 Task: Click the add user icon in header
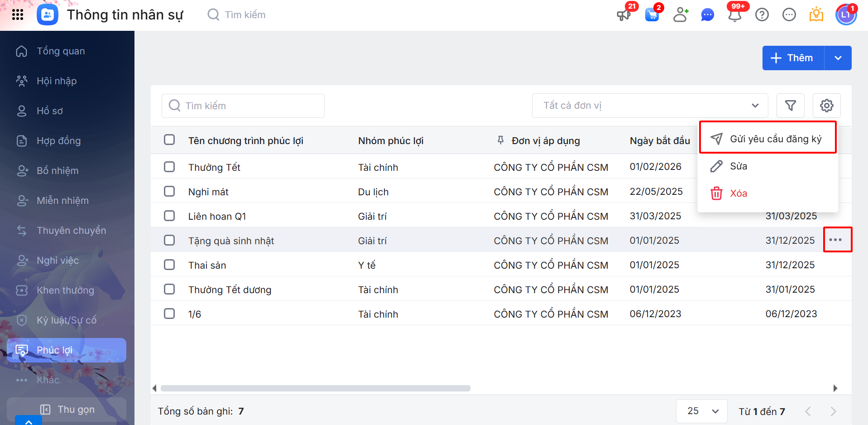click(x=681, y=15)
